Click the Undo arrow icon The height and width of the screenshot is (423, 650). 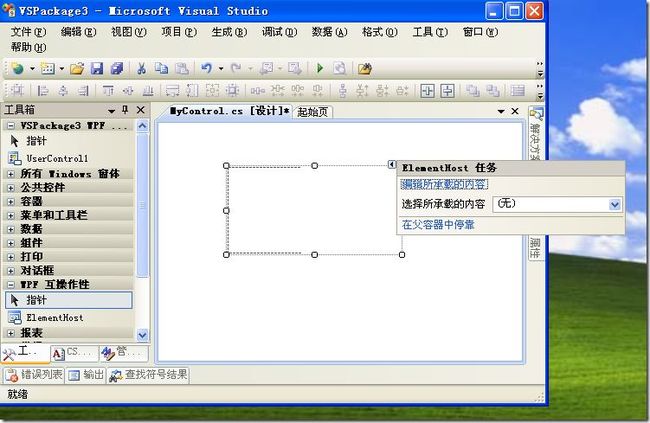coord(206,68)
